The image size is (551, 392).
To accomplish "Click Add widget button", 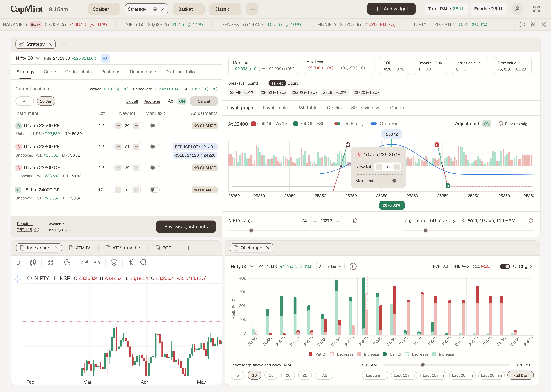I will click(391, 9).
